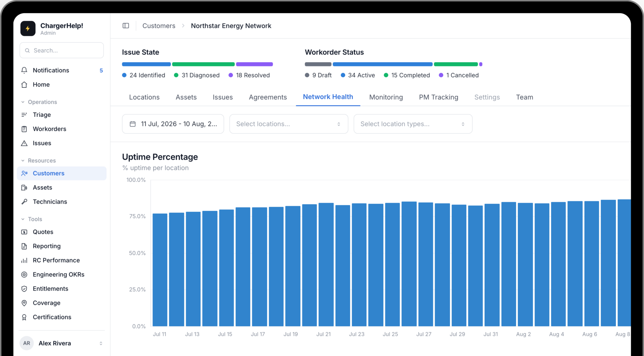Click the blue Identified progress segment
The width and height of the screenshot is (644, 356).
click(x=146, y=64)
